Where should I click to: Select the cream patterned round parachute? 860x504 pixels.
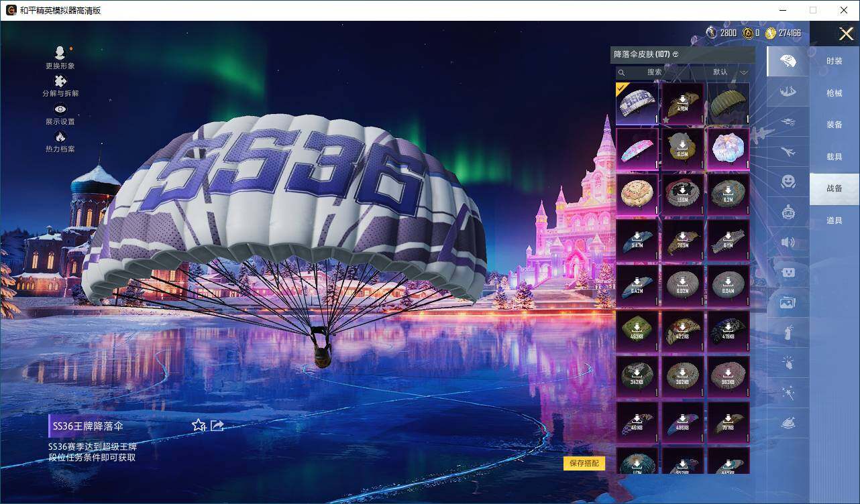pyautogui.click(x=637, y=195)
